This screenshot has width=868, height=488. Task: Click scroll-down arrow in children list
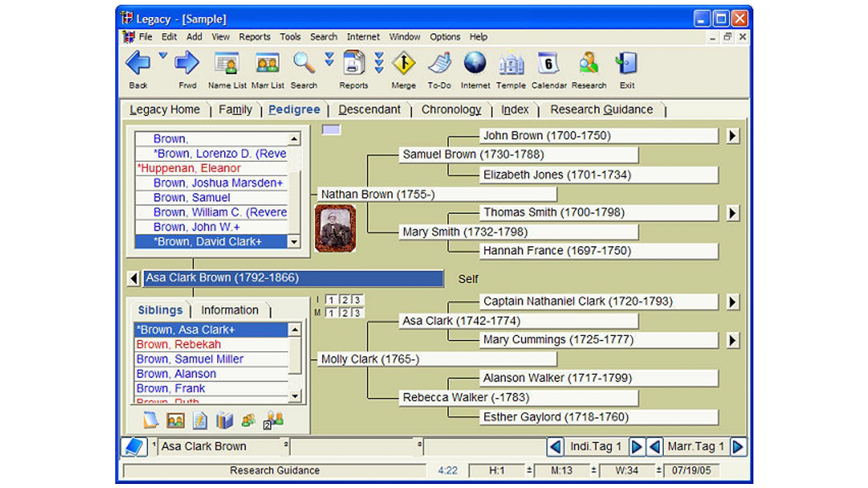294,242
